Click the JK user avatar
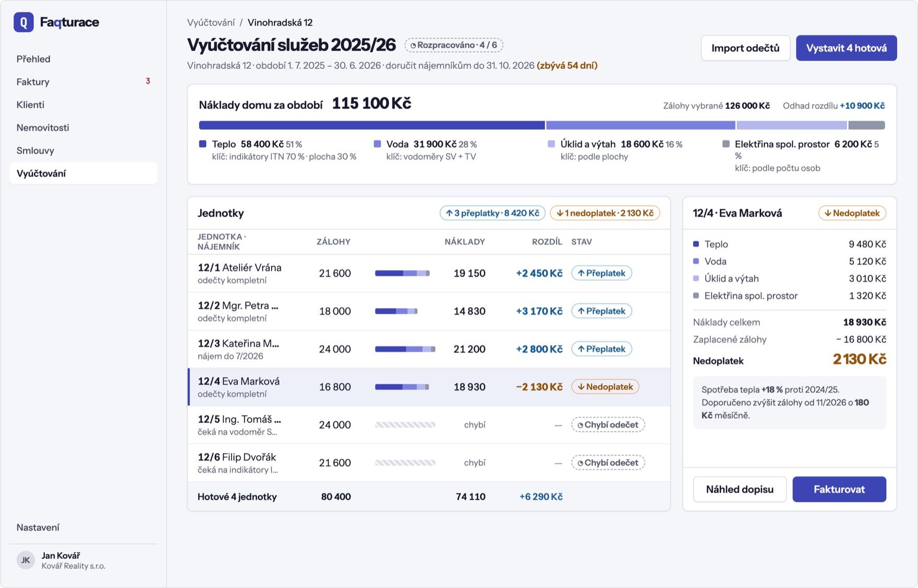The image size is (918, 588). coord(26,560)
